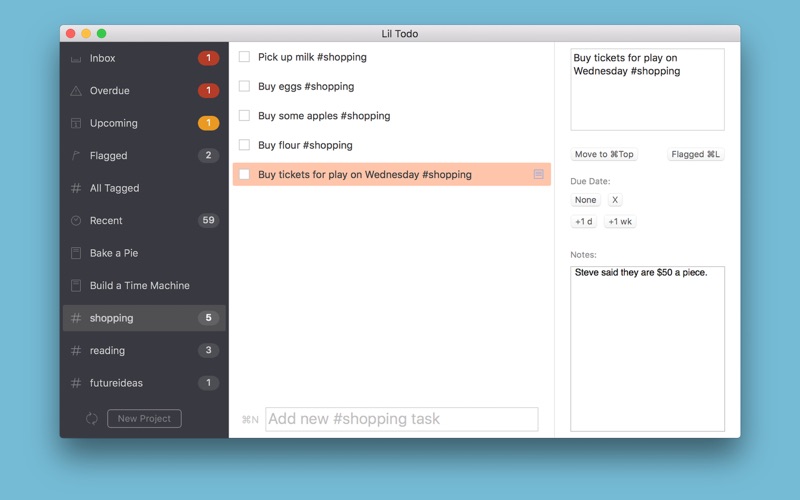The image size is (800, 500).
Task: Click the Bake a Pie project icon
Action: 76,253
